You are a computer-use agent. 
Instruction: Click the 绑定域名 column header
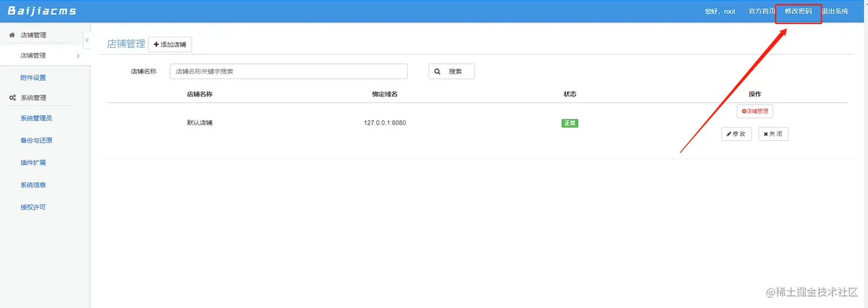(x=385, y=94)
